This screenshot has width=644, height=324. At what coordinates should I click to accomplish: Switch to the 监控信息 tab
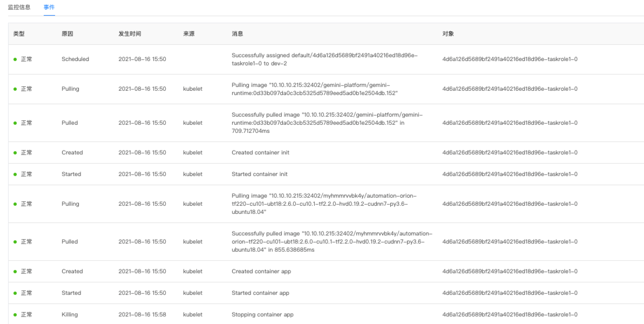pos(19,7)
